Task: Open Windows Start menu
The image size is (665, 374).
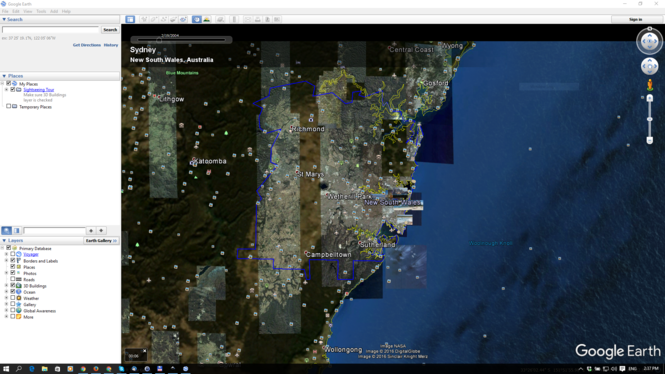Action: [6, 369]
